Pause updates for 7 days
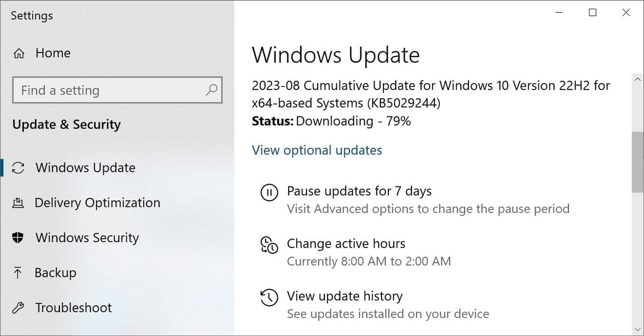The image size is (644, 336). (x=359, y=191)
